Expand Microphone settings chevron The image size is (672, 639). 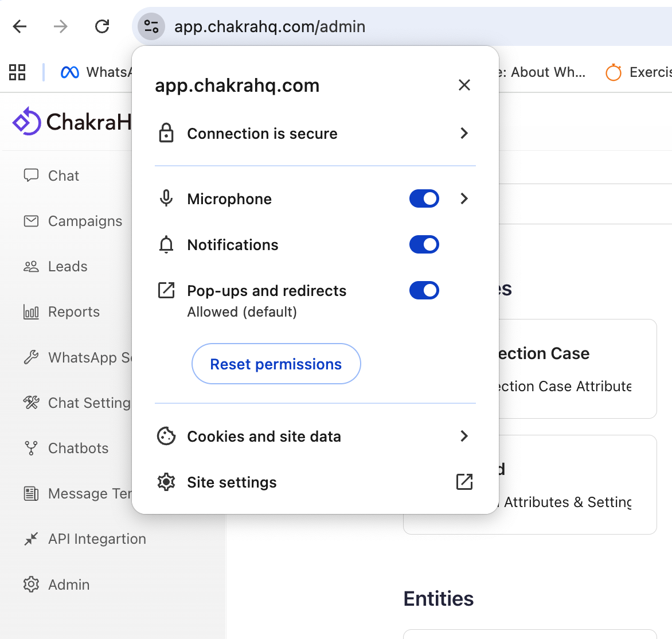(x=464, y=198)
